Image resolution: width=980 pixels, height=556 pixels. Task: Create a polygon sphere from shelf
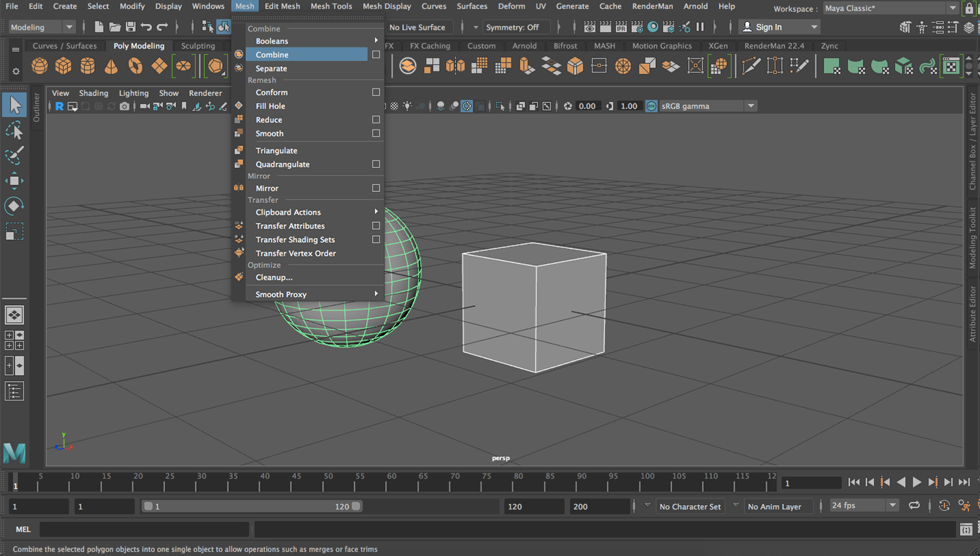[x=40, y=66]
